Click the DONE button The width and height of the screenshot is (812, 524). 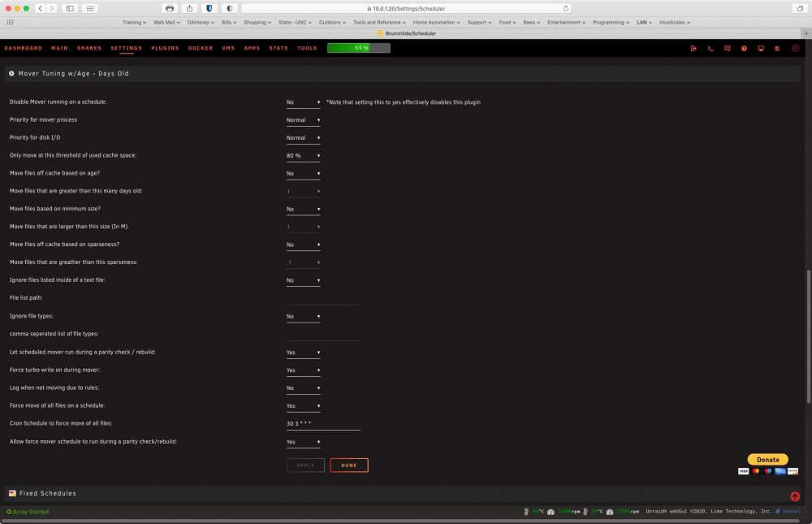(349, 466)
